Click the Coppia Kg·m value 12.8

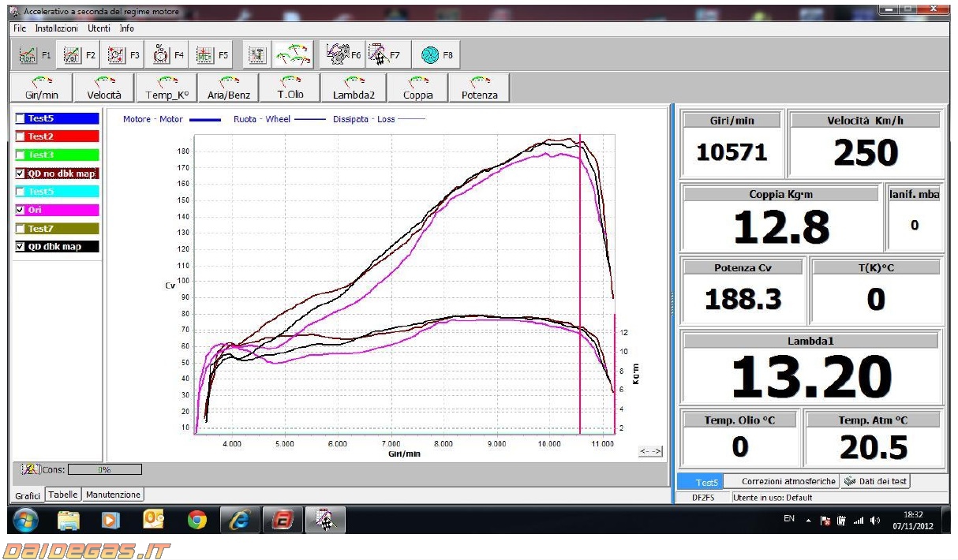coord(781,227)
